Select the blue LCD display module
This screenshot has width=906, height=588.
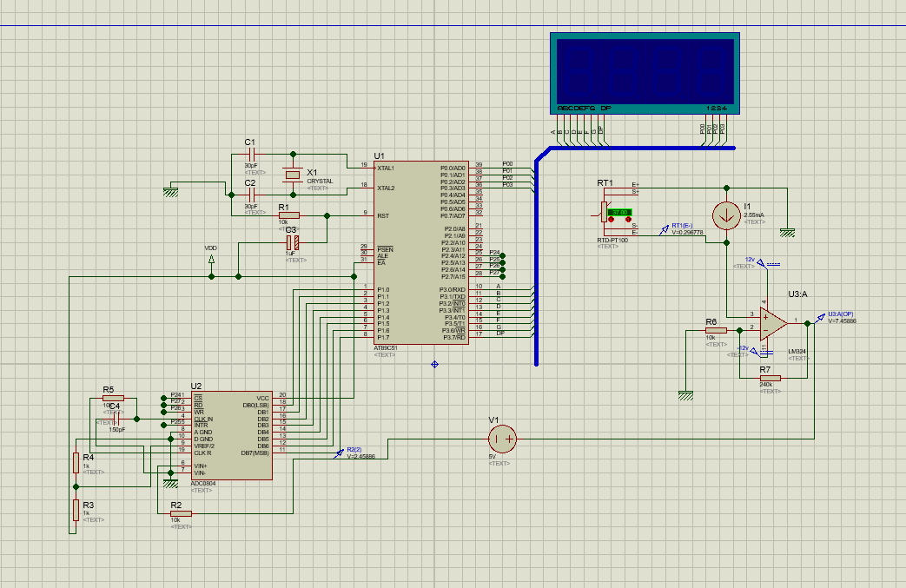[x=645, y=73]
